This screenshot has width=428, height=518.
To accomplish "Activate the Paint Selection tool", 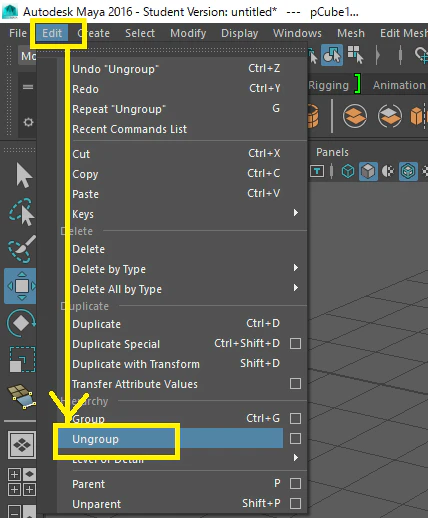I will (21, 249).
